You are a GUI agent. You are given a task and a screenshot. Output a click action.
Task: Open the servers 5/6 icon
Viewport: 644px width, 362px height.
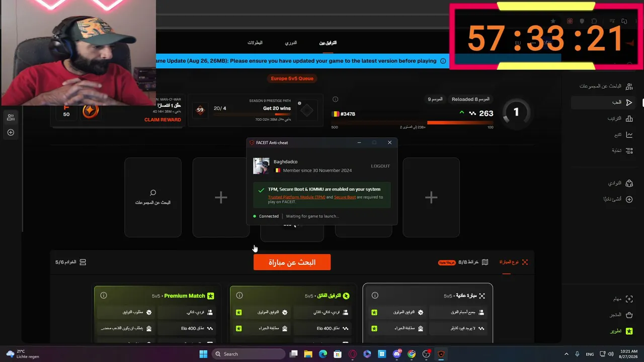83,262
